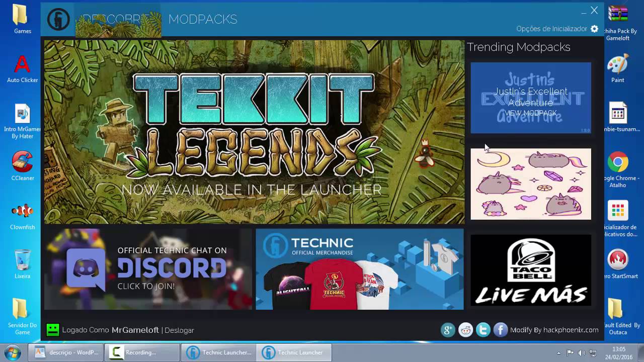Switch to first Technic Launcher... taskbar item

[218, 352]
